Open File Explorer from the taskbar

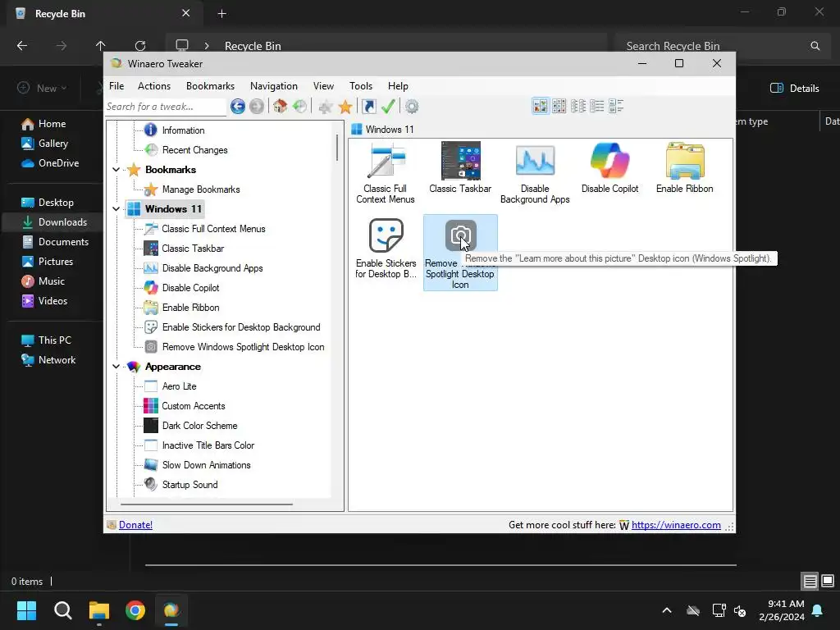pos(99,610)
